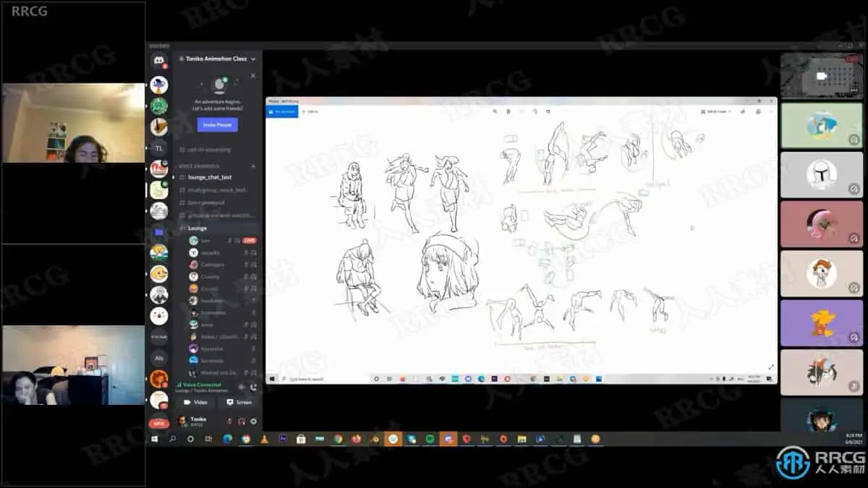Open VLC cone icon on host taskbar

pyautogui.click(x=264, y=439)
